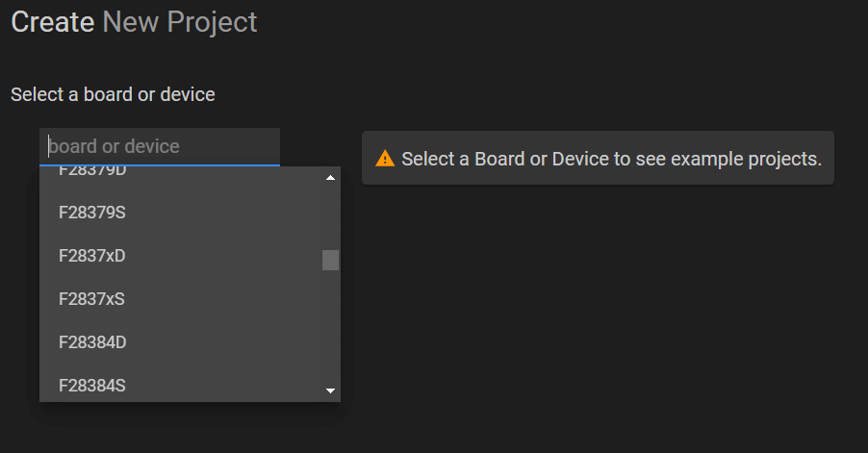
Task: Select the F2837xS list entry
Action: (91, 299)
